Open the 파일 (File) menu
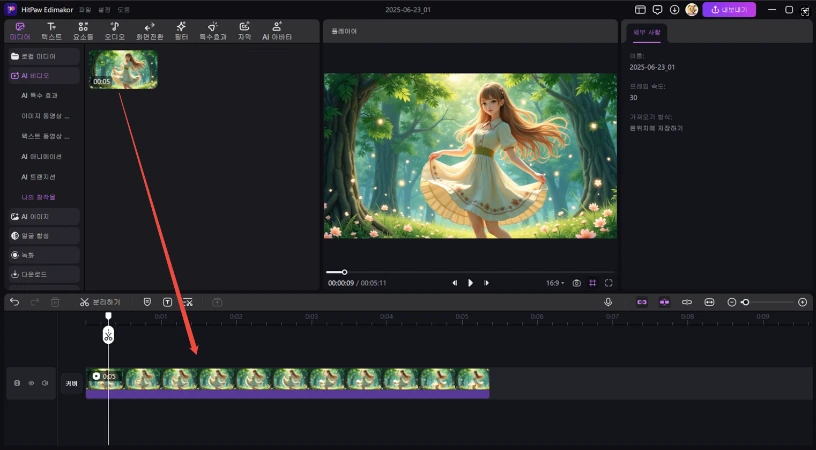 tap(85, 10)
